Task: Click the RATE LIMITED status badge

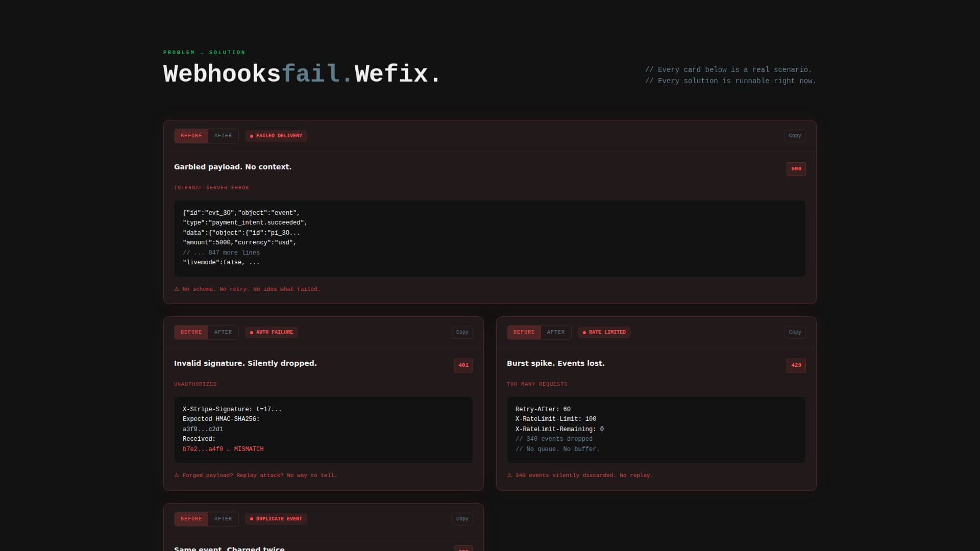Action: (x=603, y=332)
